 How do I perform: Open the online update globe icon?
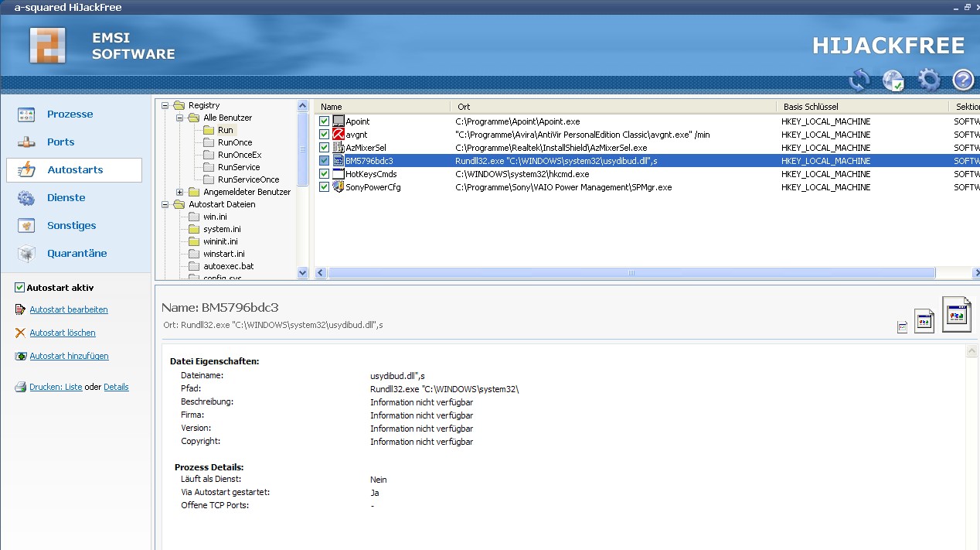coord(893,80)
